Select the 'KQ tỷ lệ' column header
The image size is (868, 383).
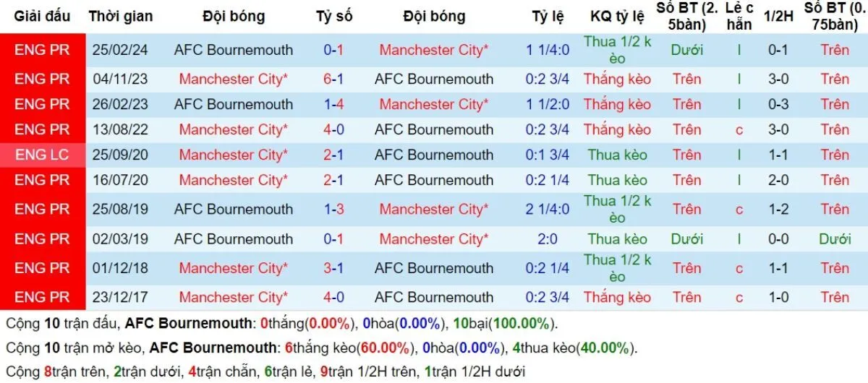click(617, 16)
